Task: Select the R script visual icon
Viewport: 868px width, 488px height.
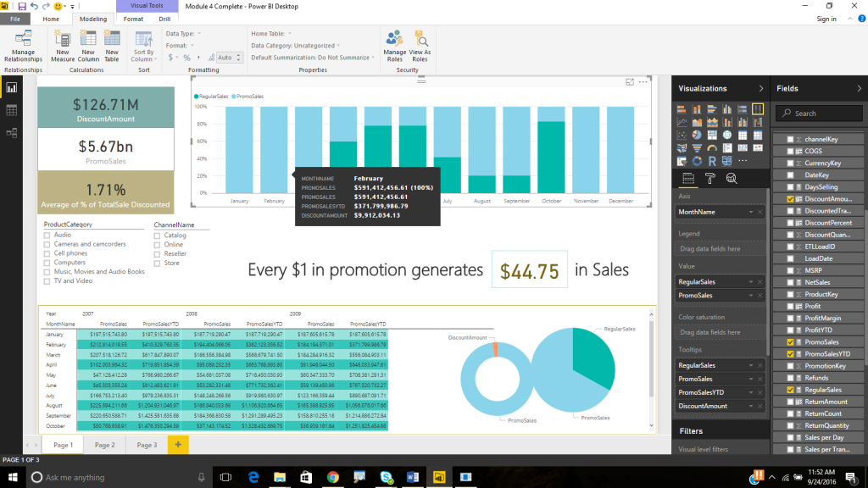Action: [x=712, y=161]
